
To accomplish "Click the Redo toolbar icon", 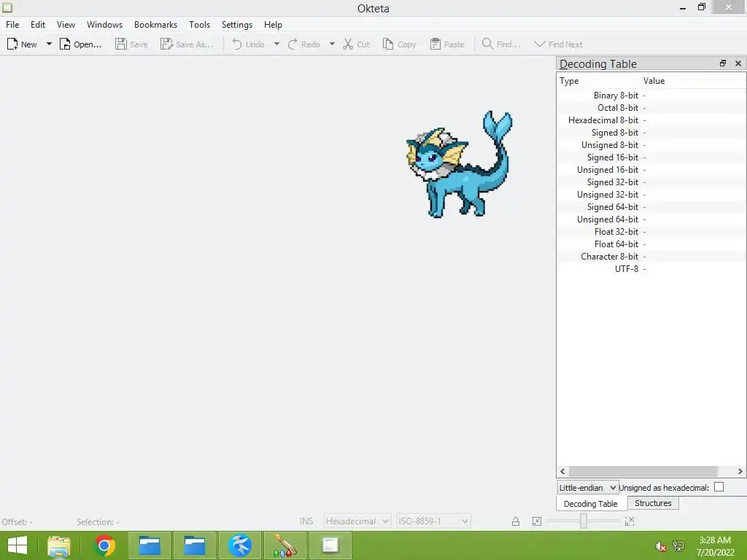I will click(293, 44).
